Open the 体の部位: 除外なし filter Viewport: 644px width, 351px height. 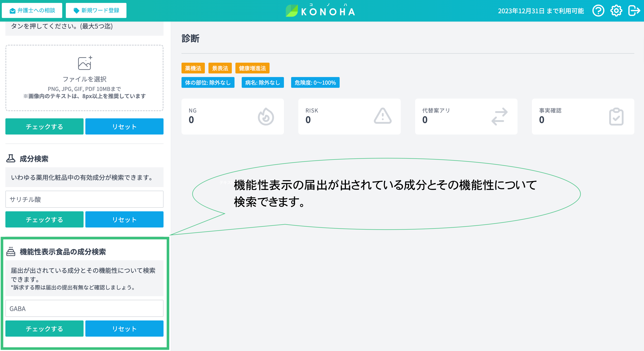point(208,82)
